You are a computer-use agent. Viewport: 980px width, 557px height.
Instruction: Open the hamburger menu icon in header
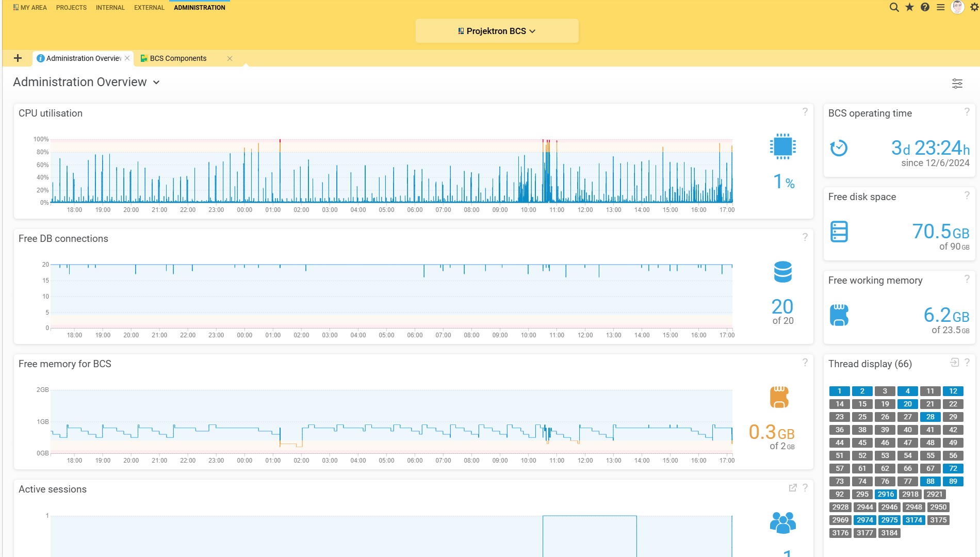point(941,7)
